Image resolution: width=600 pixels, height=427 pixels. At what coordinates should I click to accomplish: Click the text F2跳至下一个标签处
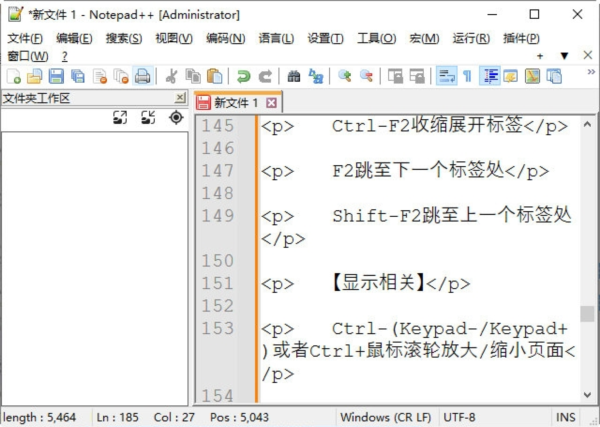(x=418, y=170)
